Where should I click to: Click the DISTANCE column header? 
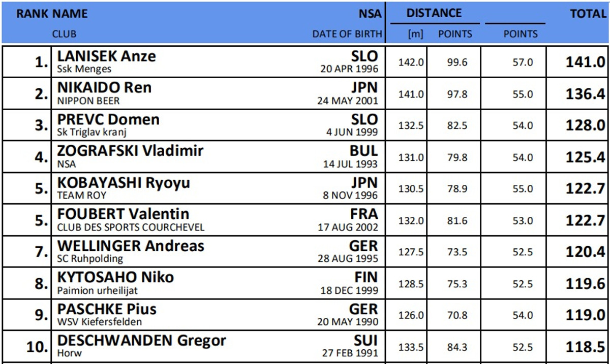click(x=434, y=13)
